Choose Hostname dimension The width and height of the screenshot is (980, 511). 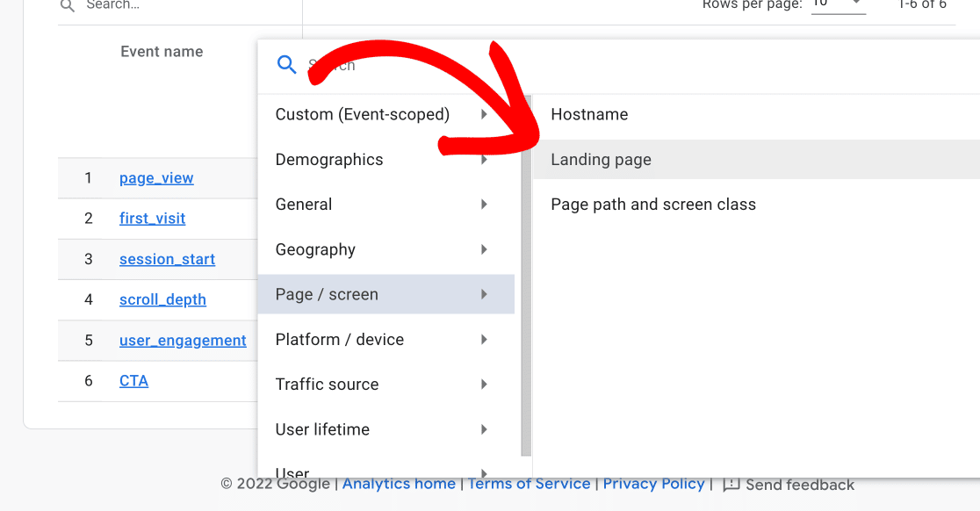pyautogui.click(x=589, y=114)
